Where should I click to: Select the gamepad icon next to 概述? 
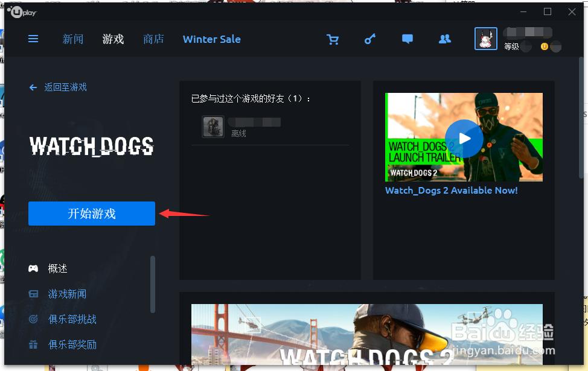(33, 268)
